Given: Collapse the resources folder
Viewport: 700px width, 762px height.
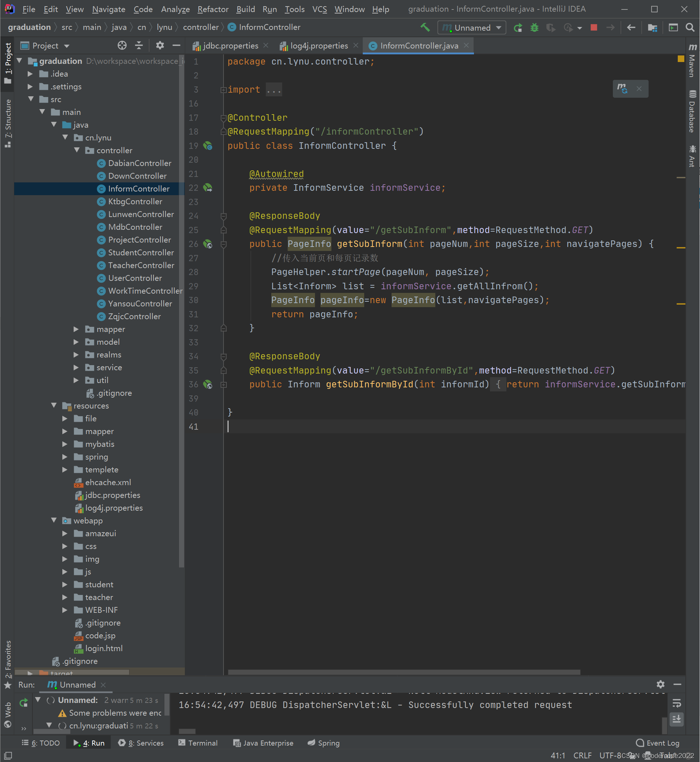Looking at the screenshot, I should [54, 406].
